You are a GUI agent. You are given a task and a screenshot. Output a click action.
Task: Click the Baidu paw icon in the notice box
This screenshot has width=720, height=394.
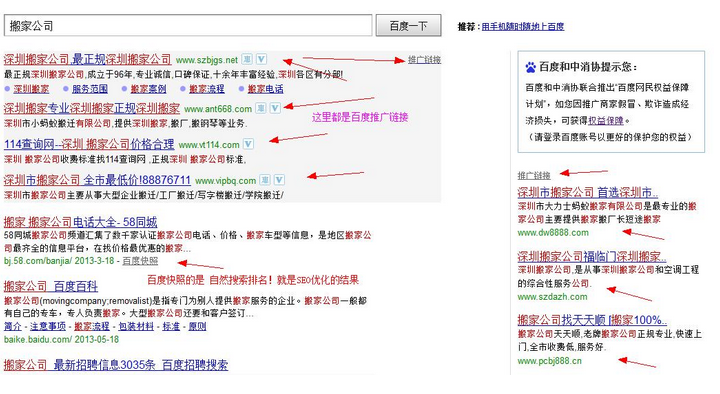pos(530,68)
